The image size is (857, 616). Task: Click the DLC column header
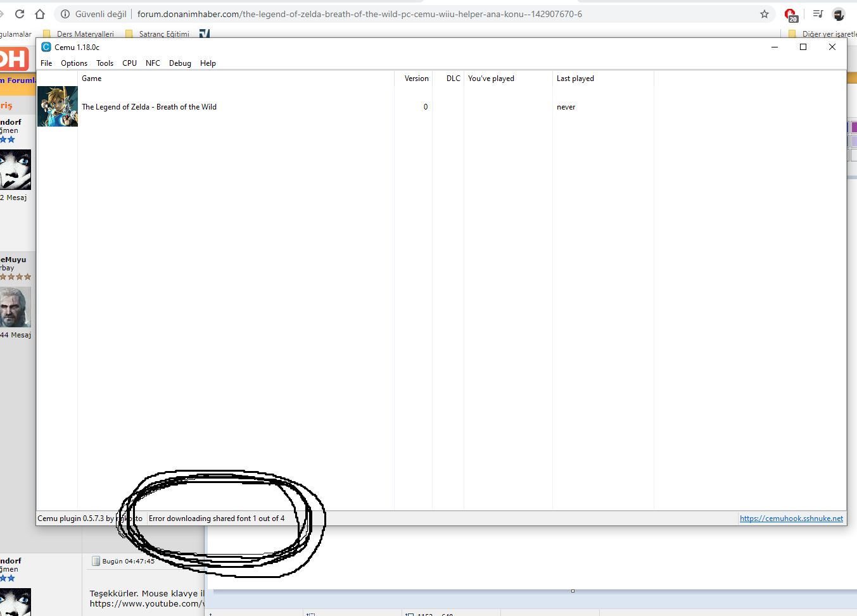(448, 79)
